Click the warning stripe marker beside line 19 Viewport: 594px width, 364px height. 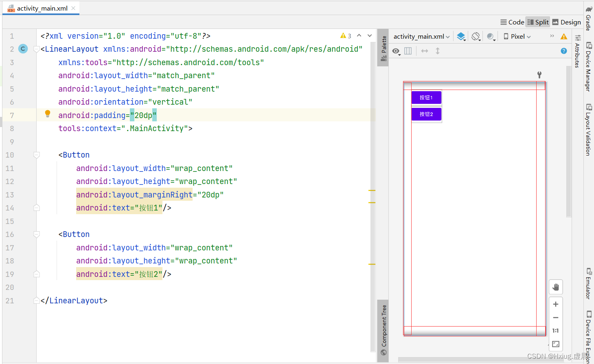coord(372,264)
